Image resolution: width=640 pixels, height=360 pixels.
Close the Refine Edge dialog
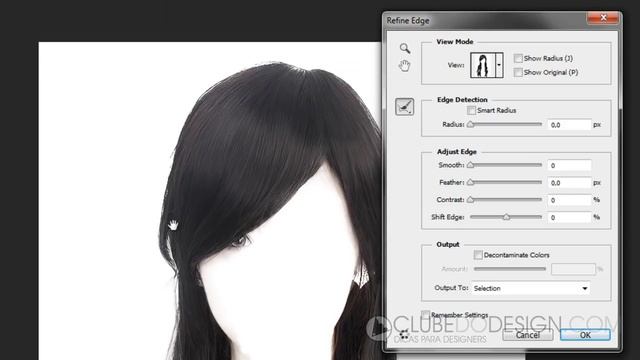pyautogui.click(x=603, y=18)
